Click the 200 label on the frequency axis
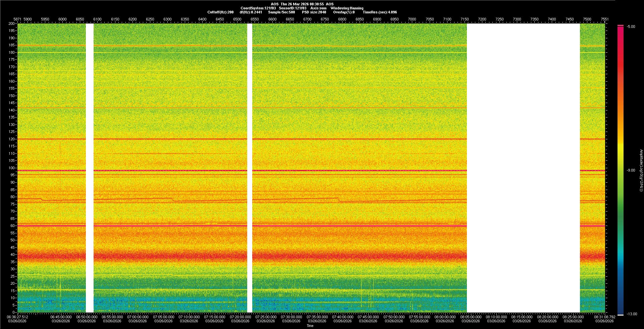 pyautogui.click(x=11, y=23)
